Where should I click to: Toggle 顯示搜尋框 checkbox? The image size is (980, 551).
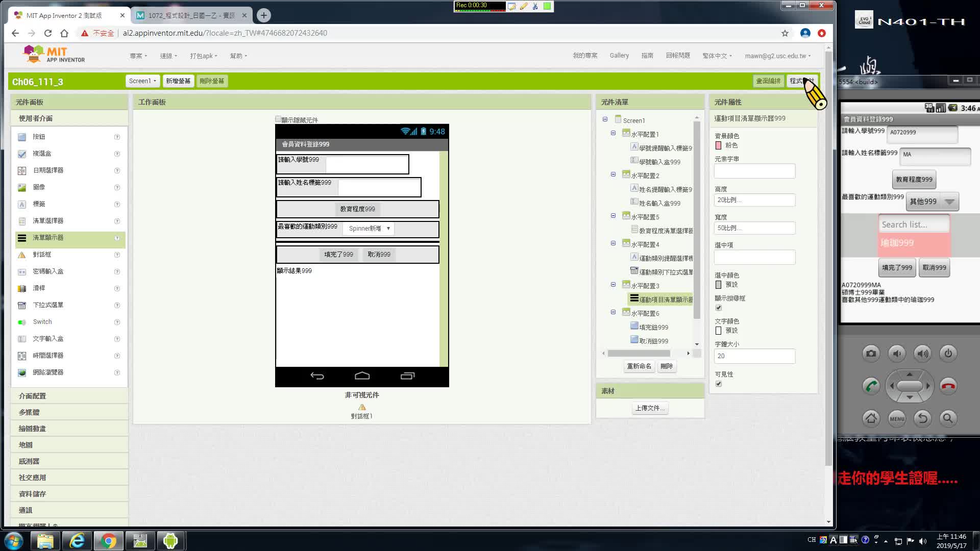click(x=719, y=308)
